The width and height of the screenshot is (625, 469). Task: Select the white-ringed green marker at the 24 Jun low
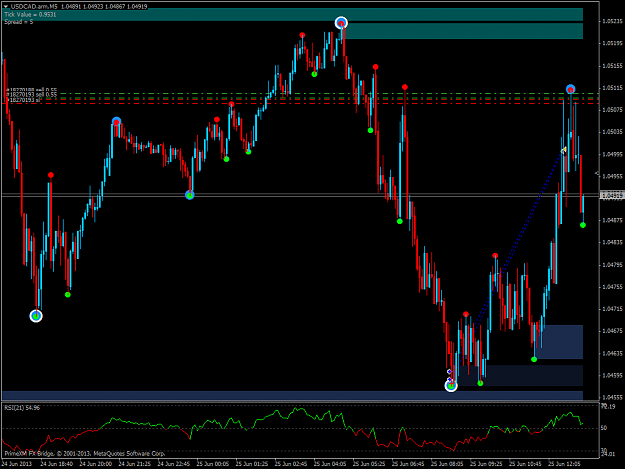pos(36,316)
